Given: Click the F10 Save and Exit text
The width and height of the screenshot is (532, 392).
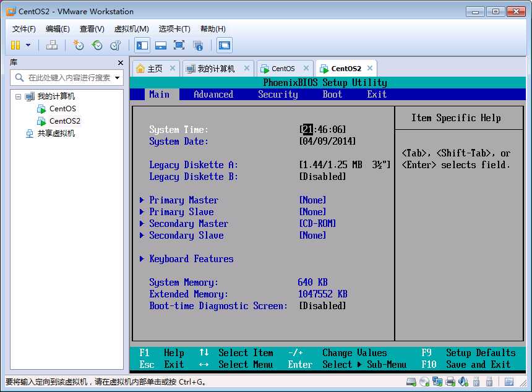Looking at the screenshot, I should pos(466,365).
